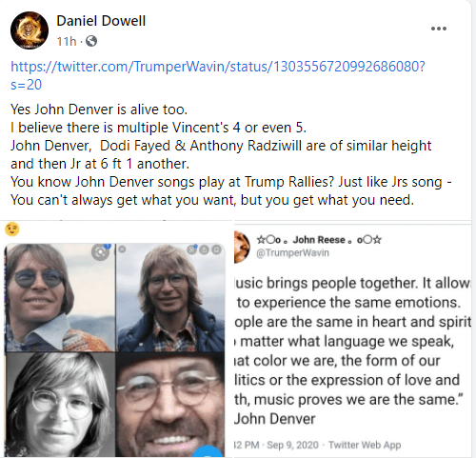Open the bearded man with hat photo

tap(170, 405)
